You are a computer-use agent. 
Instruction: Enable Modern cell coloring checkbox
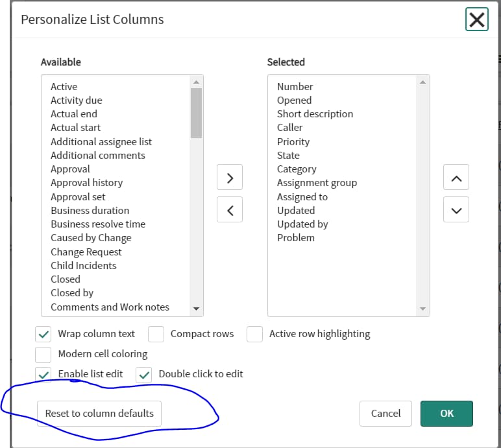click(x=43, y=355)
